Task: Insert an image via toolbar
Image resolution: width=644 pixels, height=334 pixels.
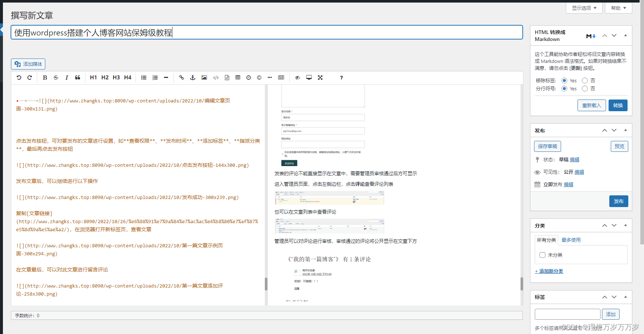Action: tap(204, 78)
